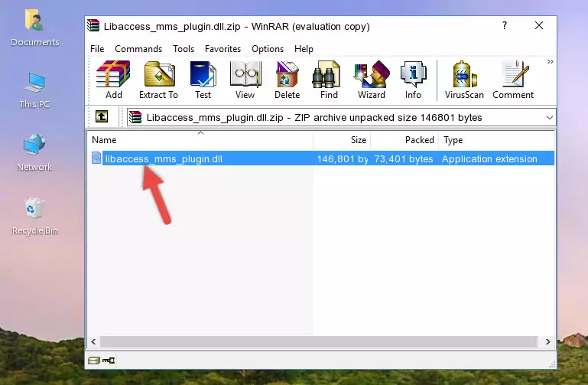Image resolution: width=588 pixels, height=385 pixels.
Task: Open the View file tool
Action: (x=245, y=80)
